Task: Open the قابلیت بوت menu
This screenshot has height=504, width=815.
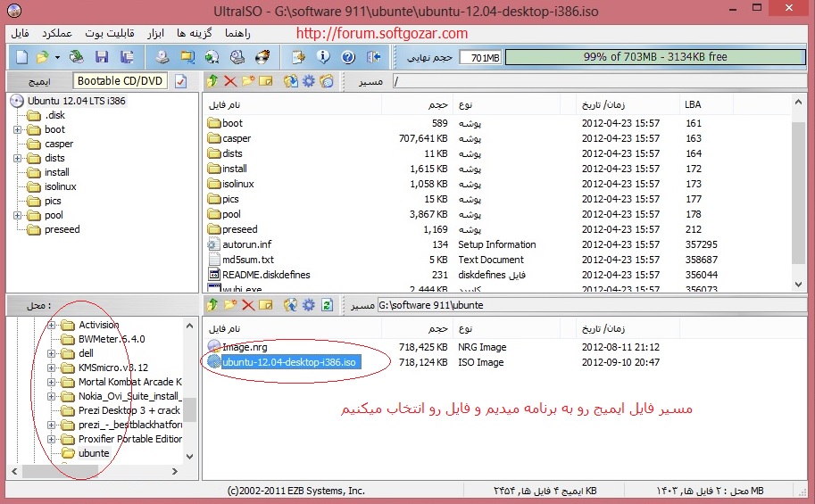Action: [x=110, y=33]
